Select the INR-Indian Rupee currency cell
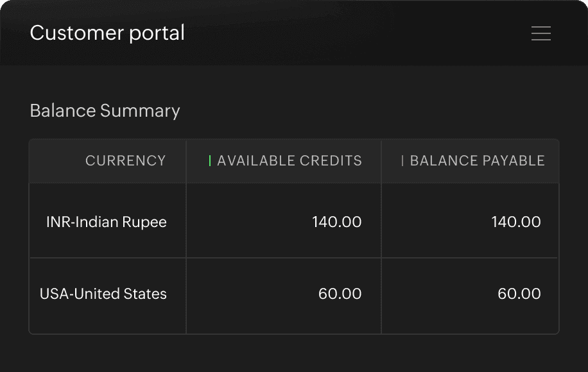Screen dimensions: 588x372 (107, 222)
